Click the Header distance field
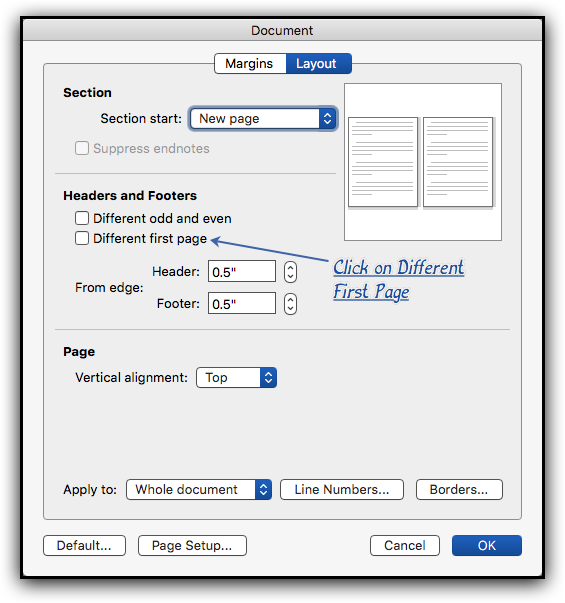The width and height of the screenshot is (565, 603). click(242, 272)
